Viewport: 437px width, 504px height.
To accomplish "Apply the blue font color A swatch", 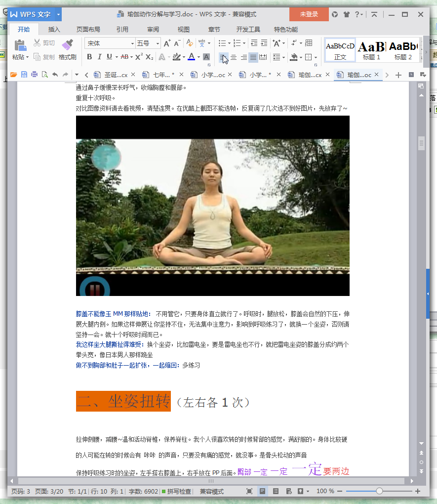I will coord(192,57).
